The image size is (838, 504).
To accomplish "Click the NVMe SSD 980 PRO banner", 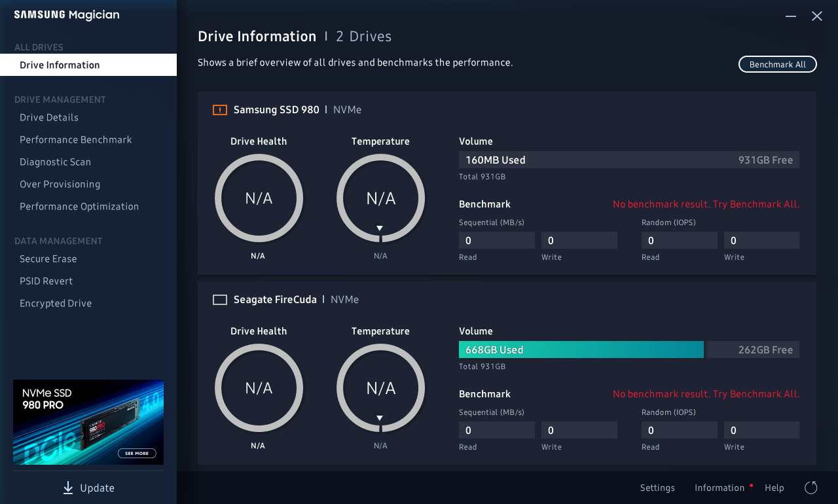I will (x=88, y=422).
